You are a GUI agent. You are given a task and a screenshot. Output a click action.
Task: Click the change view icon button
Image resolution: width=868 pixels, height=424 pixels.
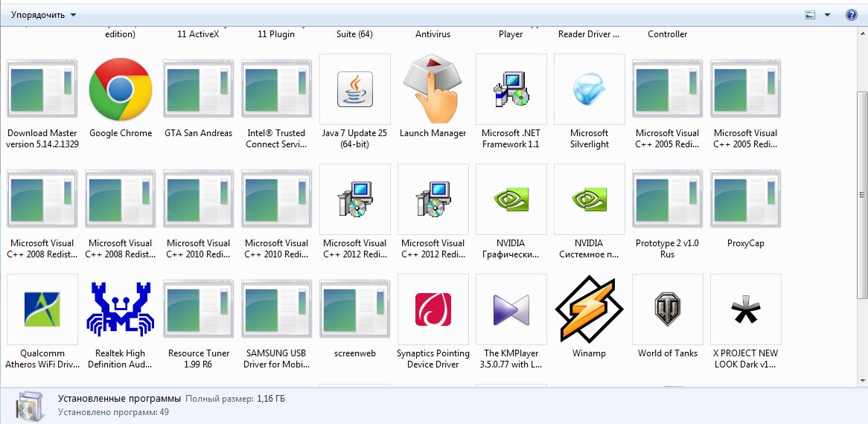pos(810,15)
